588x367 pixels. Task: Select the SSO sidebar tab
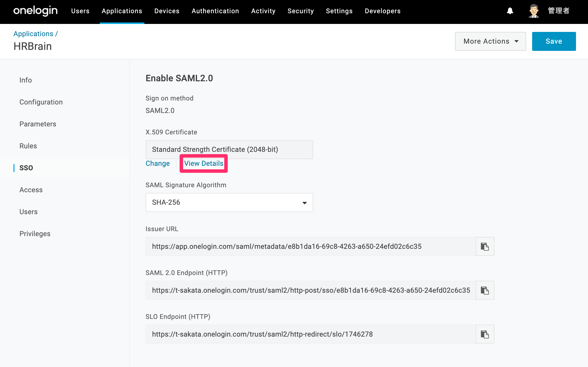click(x=26, y=168)
